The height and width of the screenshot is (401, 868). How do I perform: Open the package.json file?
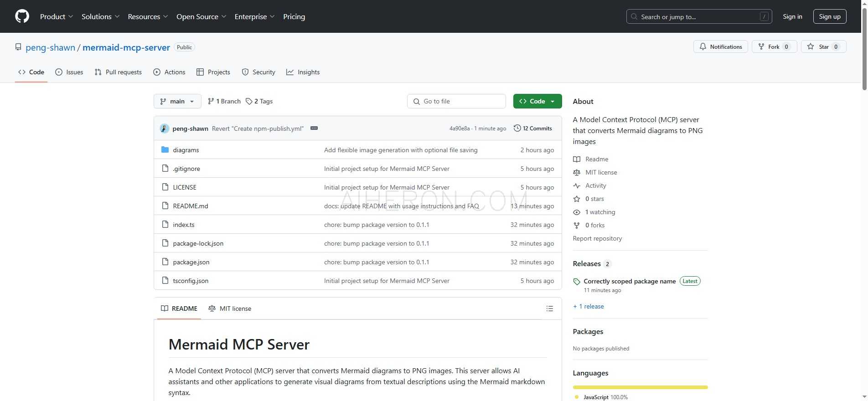click(x=191, y=262)
